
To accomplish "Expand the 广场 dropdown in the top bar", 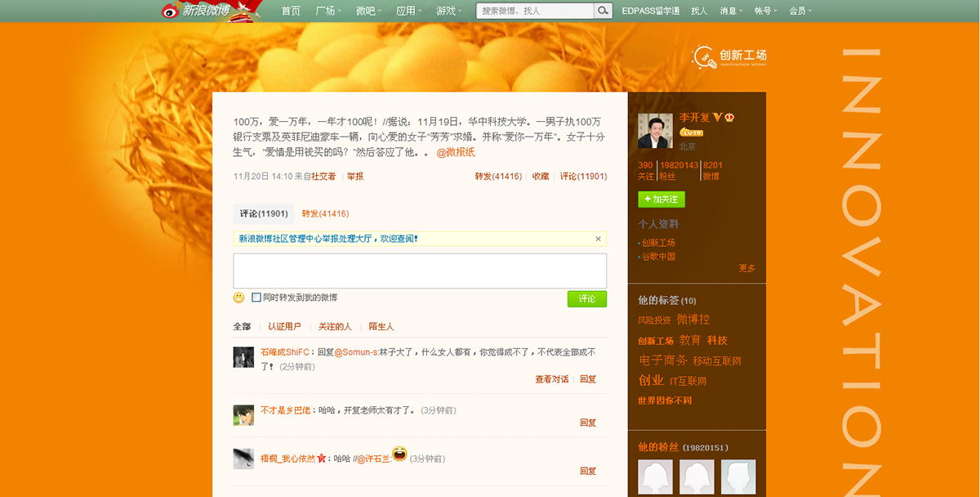I will [x=327, y=11].
